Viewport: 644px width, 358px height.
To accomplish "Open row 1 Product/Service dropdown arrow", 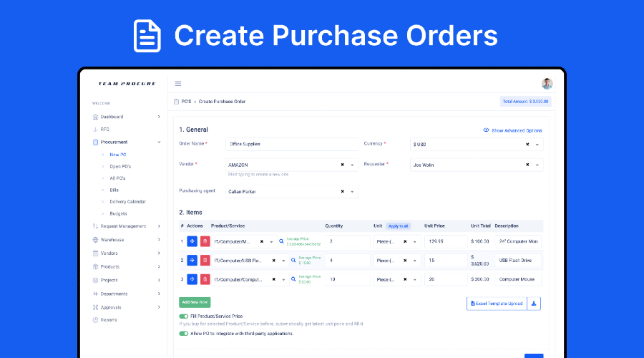I will coord(271,242).
